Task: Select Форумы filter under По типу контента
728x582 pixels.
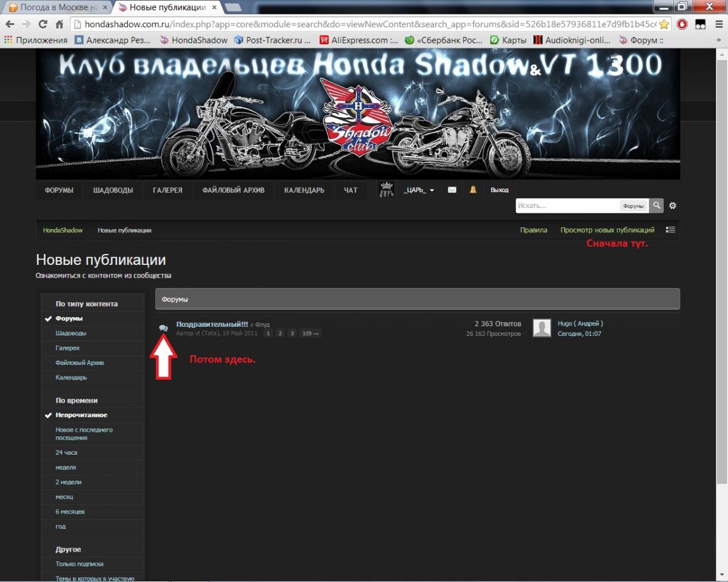Action: point(69,318)
